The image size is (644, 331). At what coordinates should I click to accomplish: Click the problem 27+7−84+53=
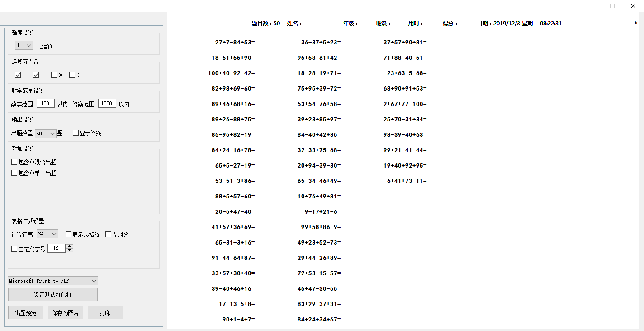click(235, 43)
